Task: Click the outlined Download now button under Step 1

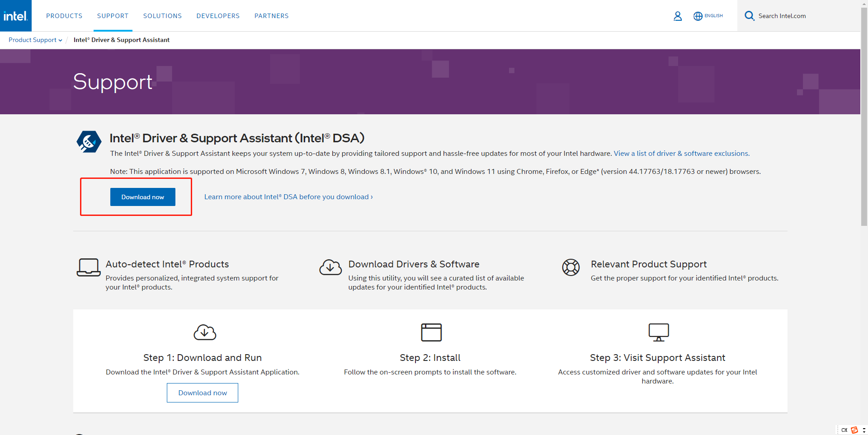Action: tap(202, 393)
